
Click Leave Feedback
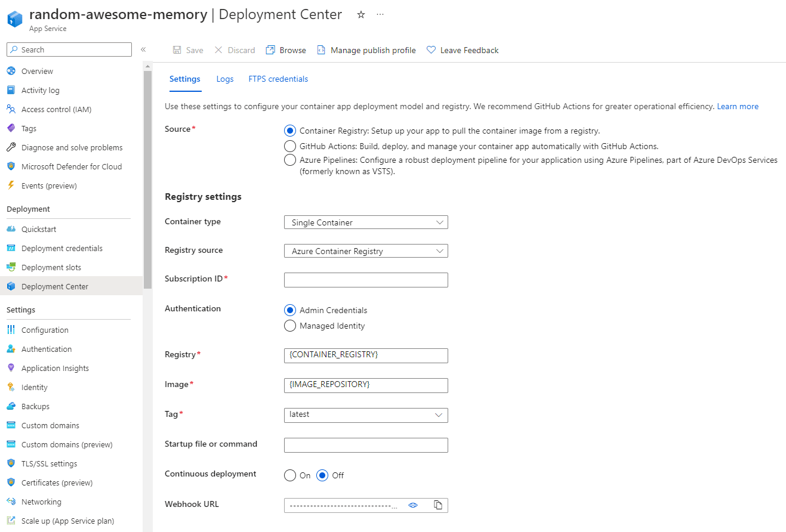click(x=463, y=50)
